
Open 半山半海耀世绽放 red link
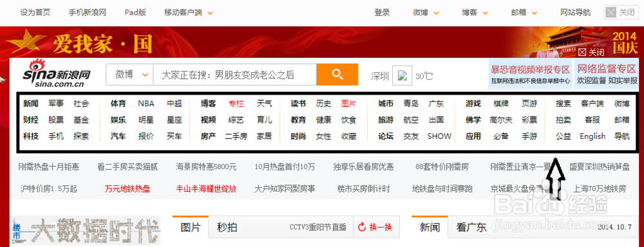tap(206, 188)
